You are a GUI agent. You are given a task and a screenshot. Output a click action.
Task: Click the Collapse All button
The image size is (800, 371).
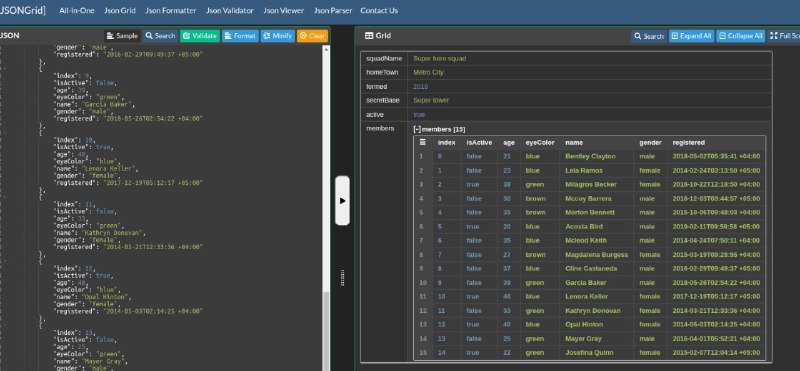(740, 36)
